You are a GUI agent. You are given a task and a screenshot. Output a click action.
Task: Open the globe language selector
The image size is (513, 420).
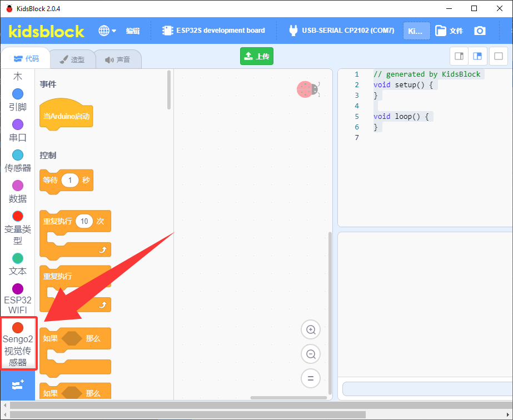pos(107,31)
